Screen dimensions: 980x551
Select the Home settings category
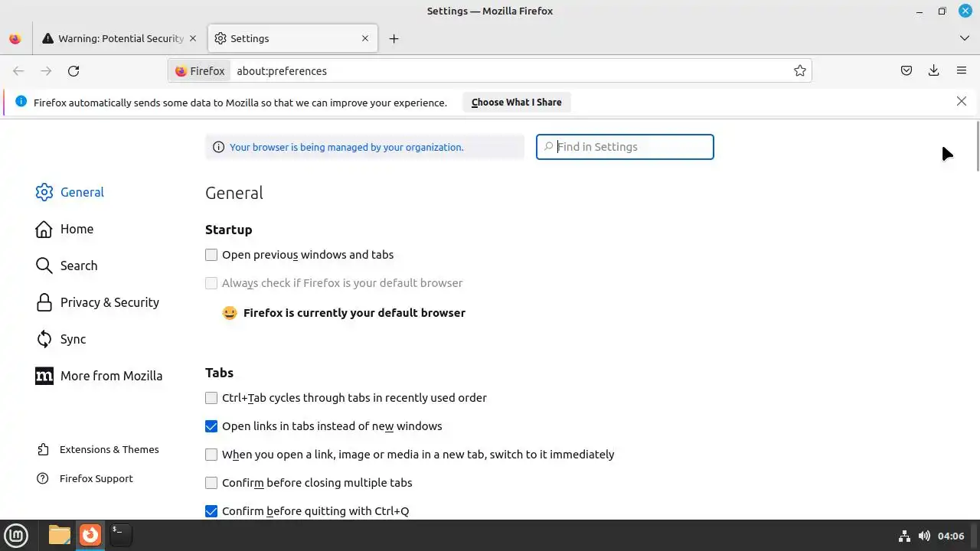pyautogui.click(x=64, y=229)
